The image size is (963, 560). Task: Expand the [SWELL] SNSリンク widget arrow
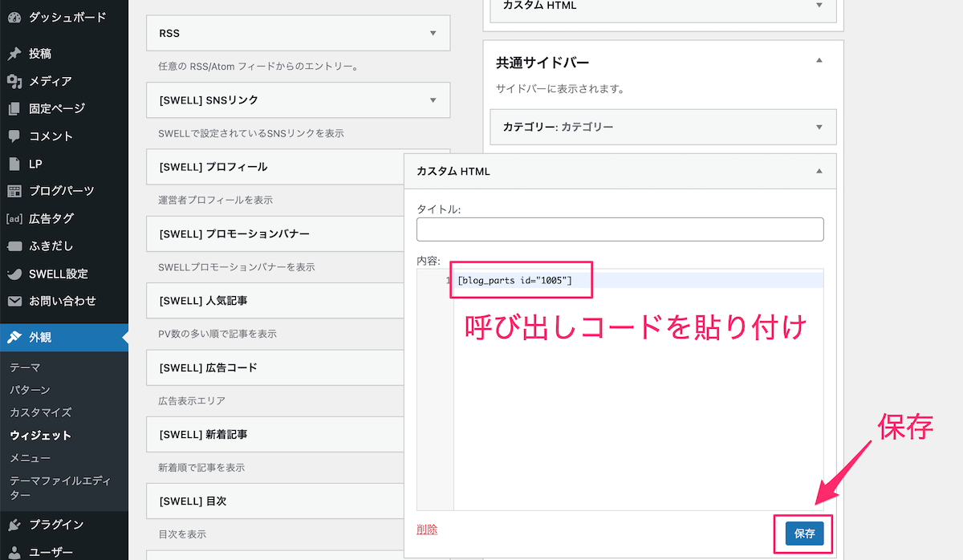click(x=433, y=100)
